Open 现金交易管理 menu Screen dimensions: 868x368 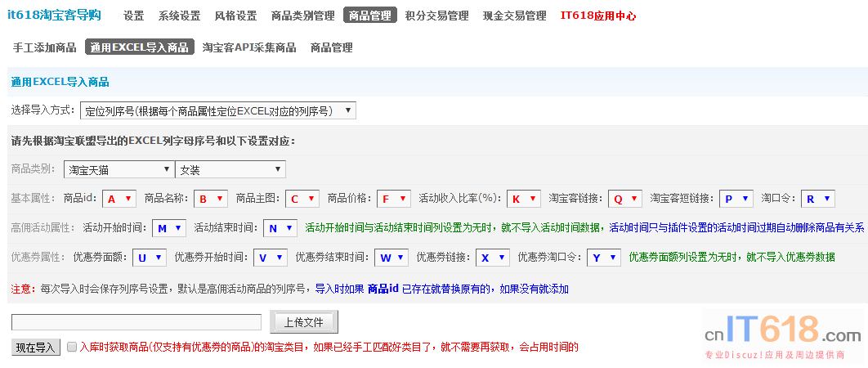pyautogui.click(x=515, y=16)
